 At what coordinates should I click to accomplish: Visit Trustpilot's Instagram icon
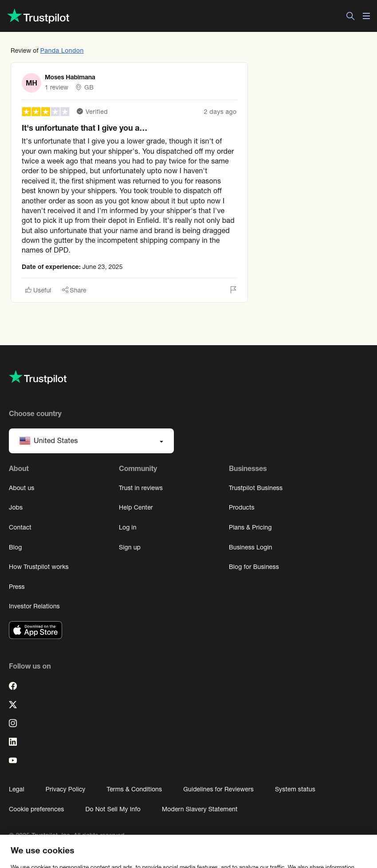pyautogui.click(x=13, y=723)
